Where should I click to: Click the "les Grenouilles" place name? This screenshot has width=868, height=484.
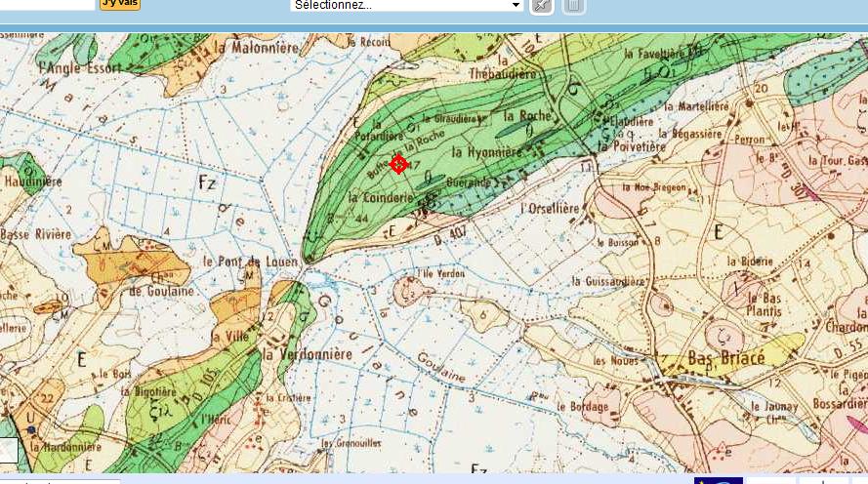pos(351,443)
